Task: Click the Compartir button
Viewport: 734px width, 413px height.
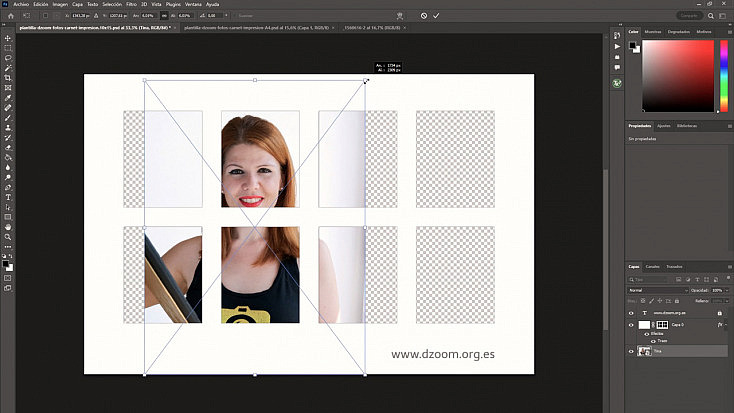Action: 689,15
